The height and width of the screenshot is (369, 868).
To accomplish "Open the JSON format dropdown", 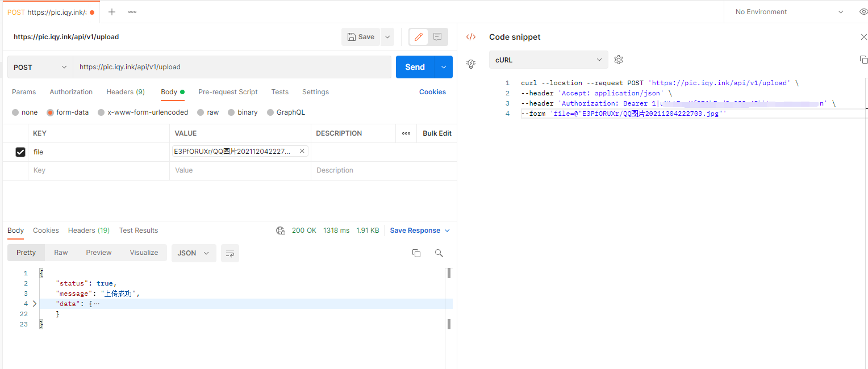I will pyautogui.click(x=194, y=253).
